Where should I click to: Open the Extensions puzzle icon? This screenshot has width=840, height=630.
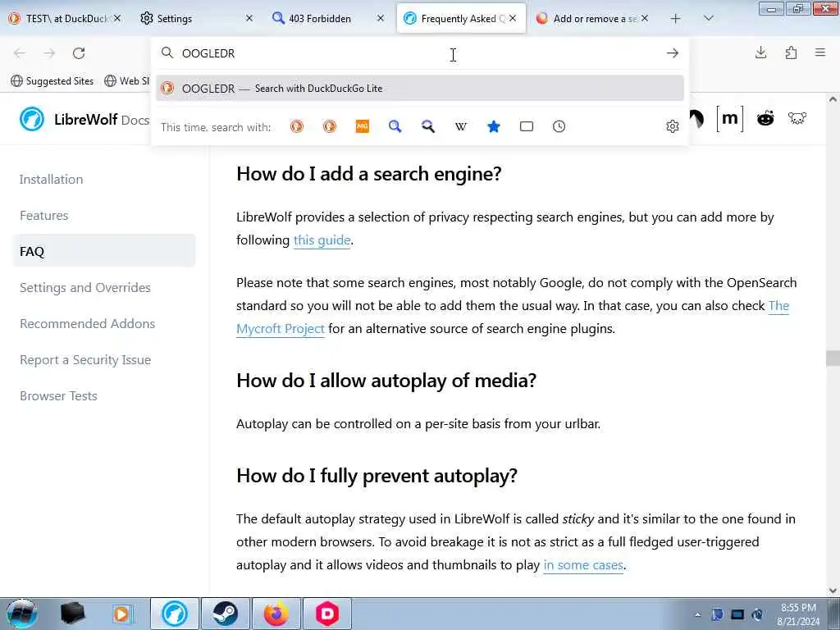791,52
